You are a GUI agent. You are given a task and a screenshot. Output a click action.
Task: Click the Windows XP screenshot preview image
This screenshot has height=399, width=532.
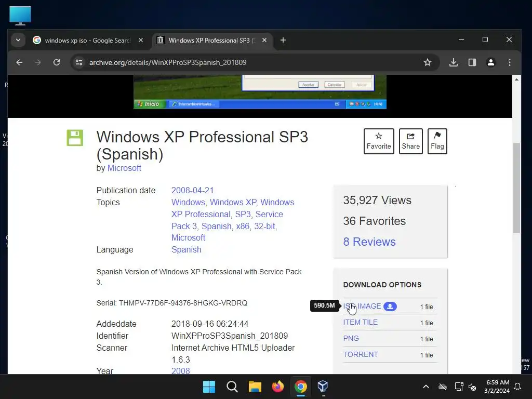pos(260,92)
